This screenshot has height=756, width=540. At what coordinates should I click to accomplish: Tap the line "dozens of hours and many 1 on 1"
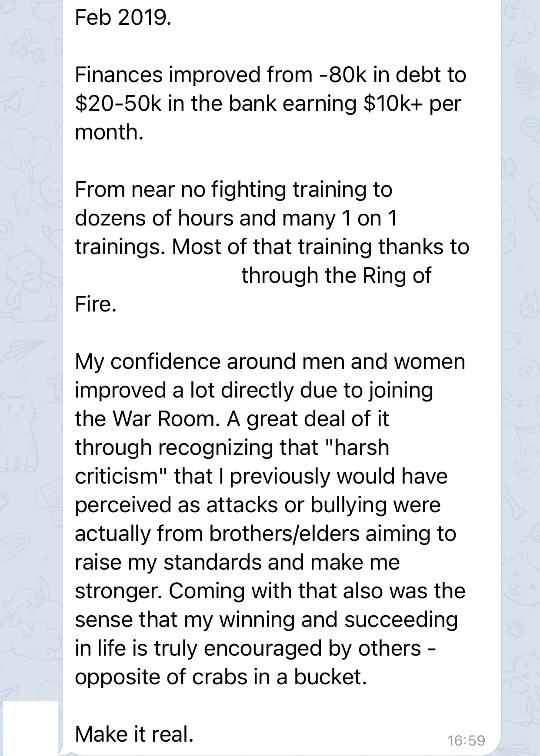[x=236, y=218]
